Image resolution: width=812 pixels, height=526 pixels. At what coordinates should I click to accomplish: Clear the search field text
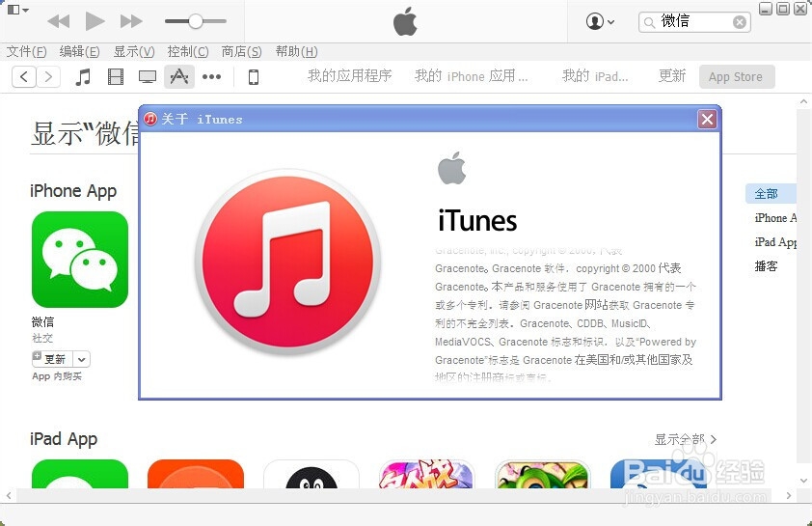[x=740, y=22]
